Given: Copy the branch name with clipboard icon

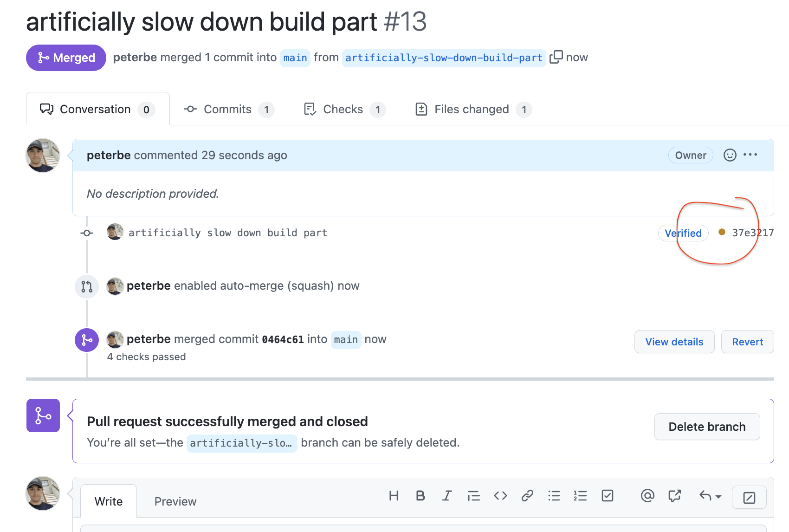Looking at the screenshot, I should click(556, 57).
